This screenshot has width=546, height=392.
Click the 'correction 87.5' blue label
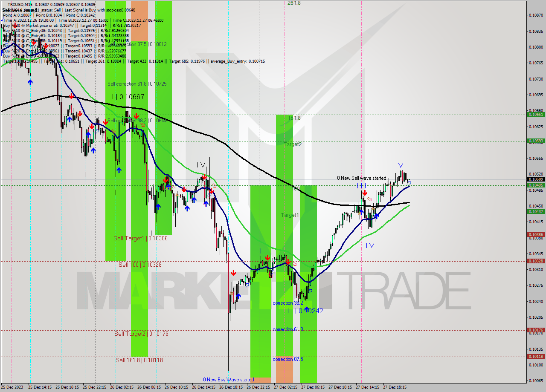pyautogui.click(x=288, y=359)
